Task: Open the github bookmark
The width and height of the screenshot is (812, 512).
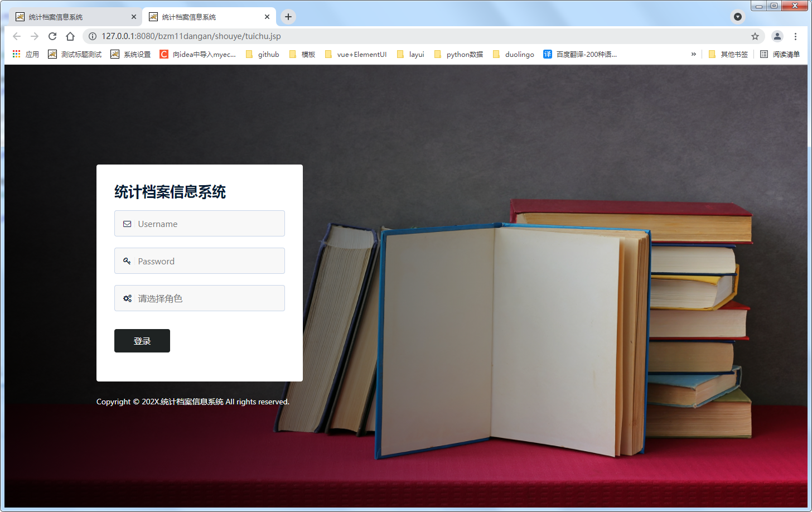Action: pyautogui.click(x=268, y=54)
